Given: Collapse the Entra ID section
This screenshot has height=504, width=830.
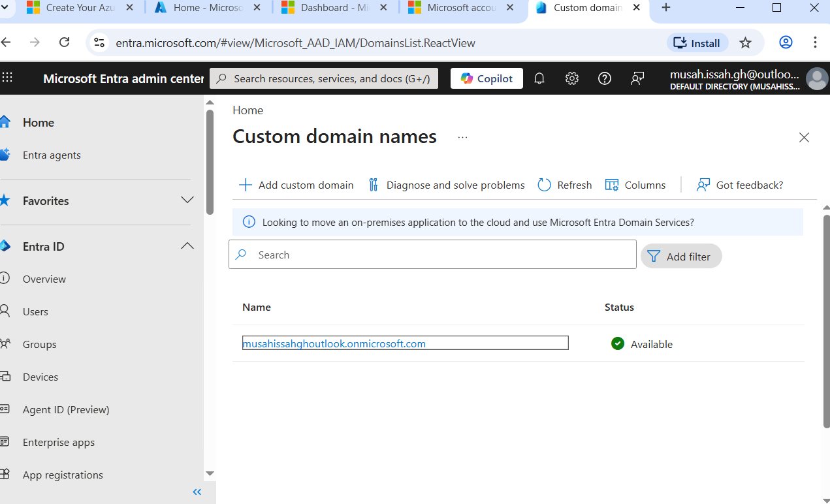Looking at the screenshot, I should coord(187,246).
